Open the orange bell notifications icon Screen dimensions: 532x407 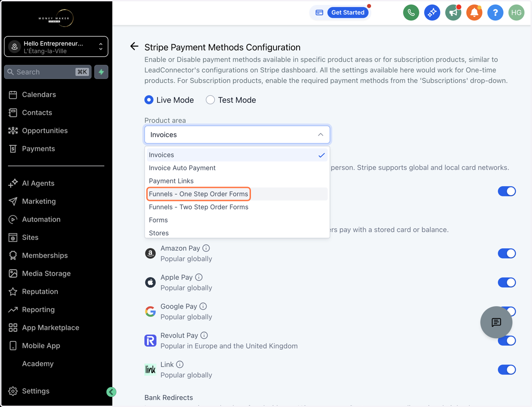pyautogui.click(x=474, y=12)
